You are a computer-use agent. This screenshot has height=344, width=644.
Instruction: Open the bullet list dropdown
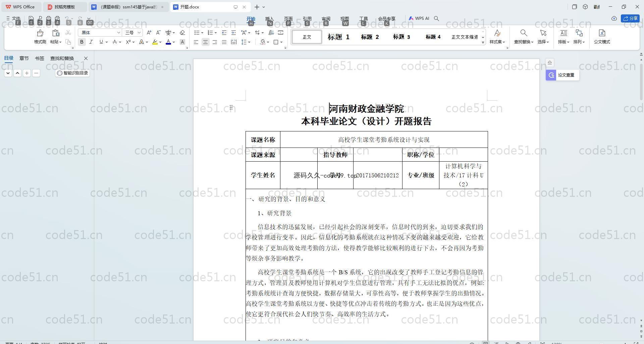202,33
